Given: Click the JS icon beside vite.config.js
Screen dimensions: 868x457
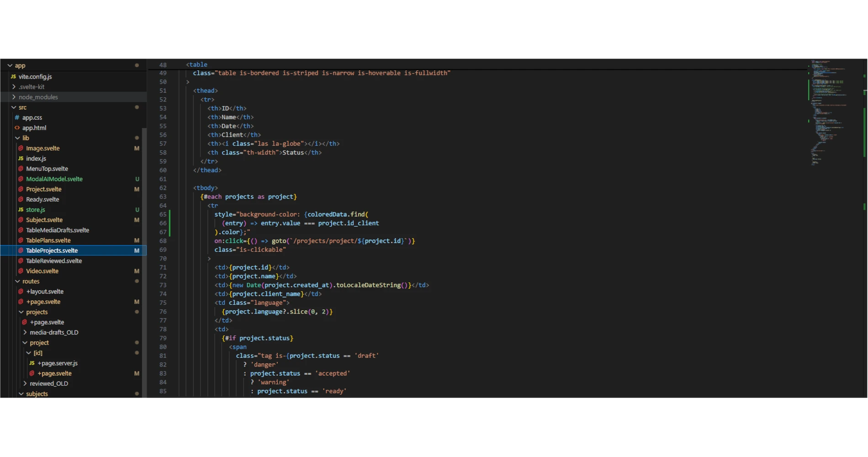Looking at the screenshot, I should click(13, 77).
